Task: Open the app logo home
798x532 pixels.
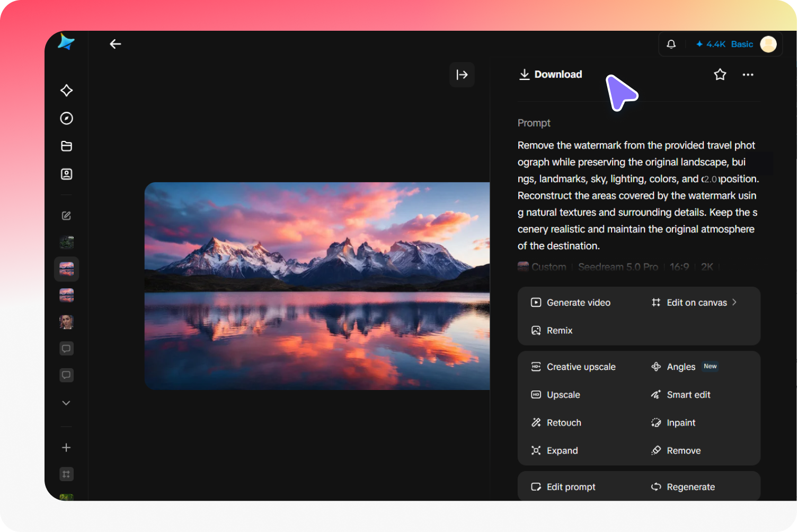Action: [66, 42]
